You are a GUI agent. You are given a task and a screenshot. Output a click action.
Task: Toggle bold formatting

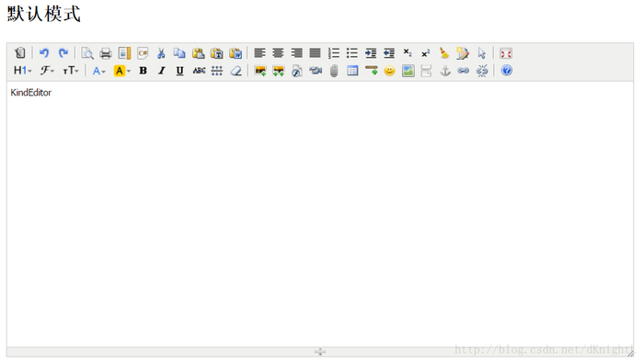point(143,71)
